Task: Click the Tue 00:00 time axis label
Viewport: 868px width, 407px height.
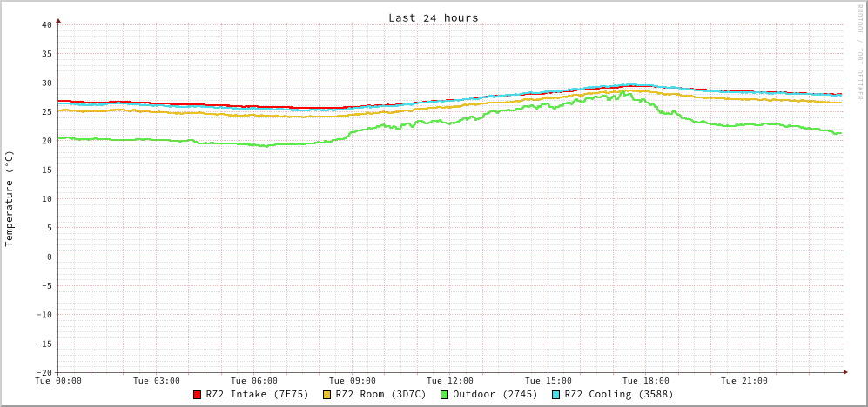Action: pyautogui.click(x=58, y=381)
